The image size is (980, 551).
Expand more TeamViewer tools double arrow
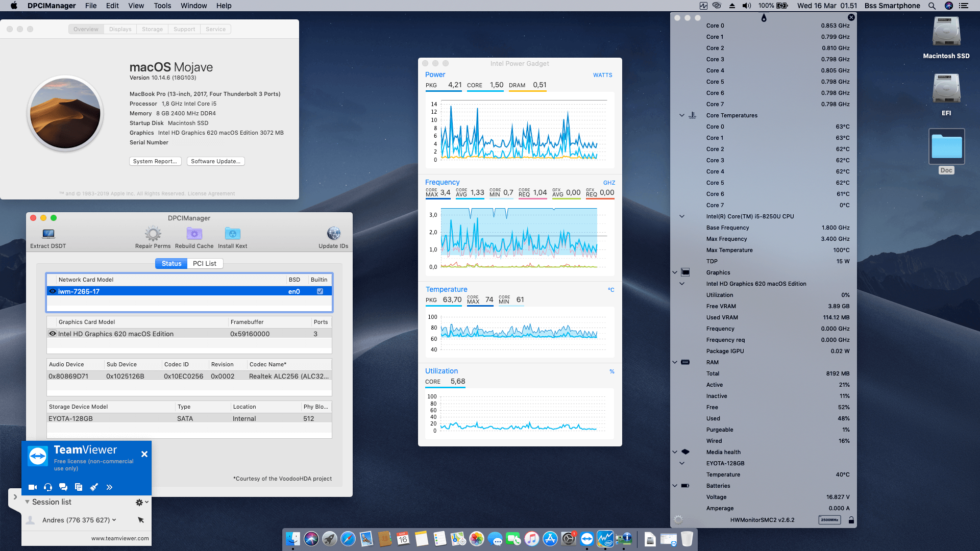tap(109, 487)
